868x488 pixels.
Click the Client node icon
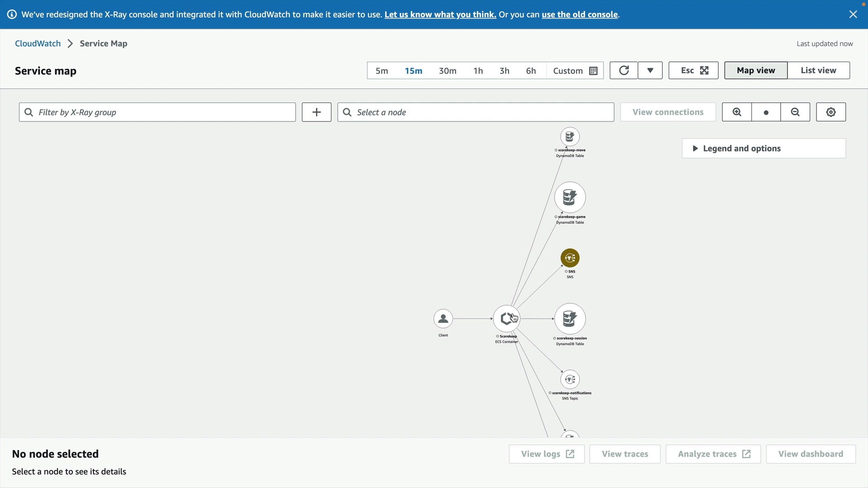[443, 319]
